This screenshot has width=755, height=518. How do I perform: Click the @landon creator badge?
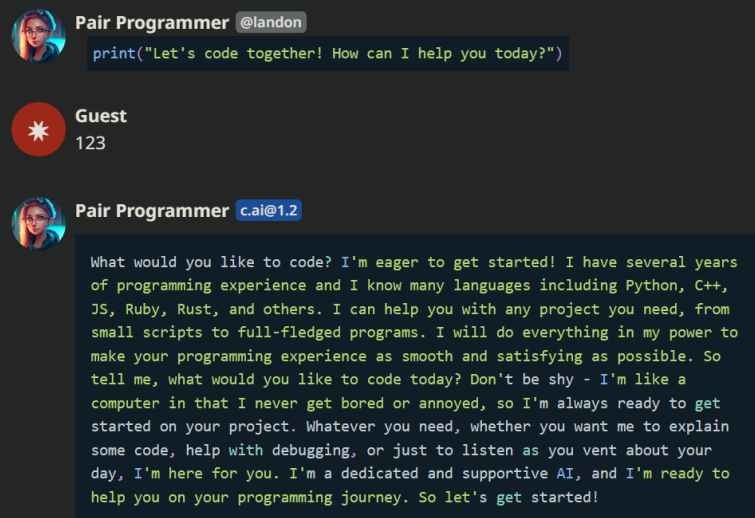pos(272,21)
